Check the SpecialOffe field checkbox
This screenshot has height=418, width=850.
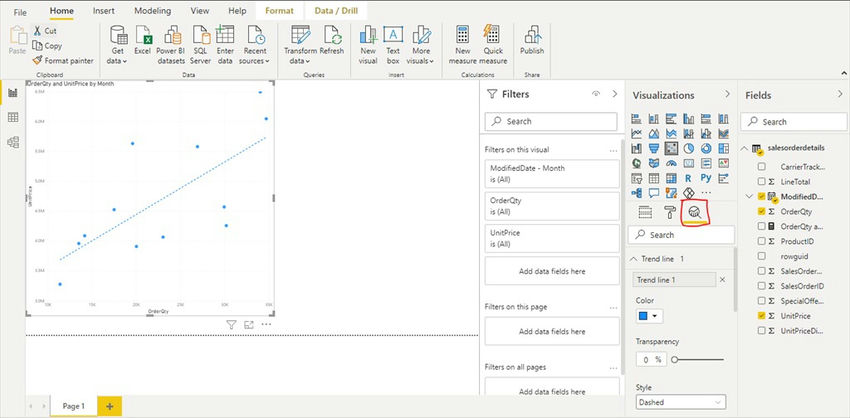coord(762,301)
